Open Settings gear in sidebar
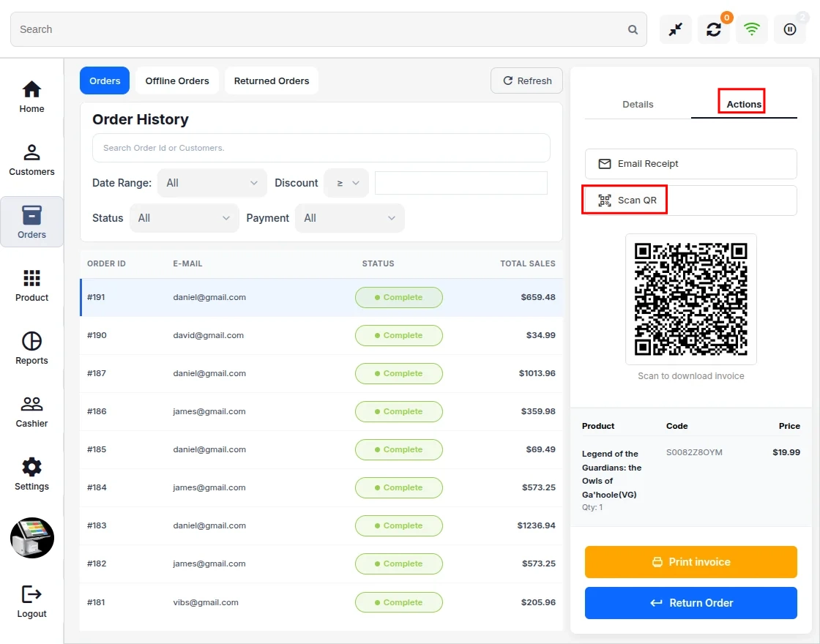Image resolution: width=820 pixels, height=644 pixels. coord(32,474)
